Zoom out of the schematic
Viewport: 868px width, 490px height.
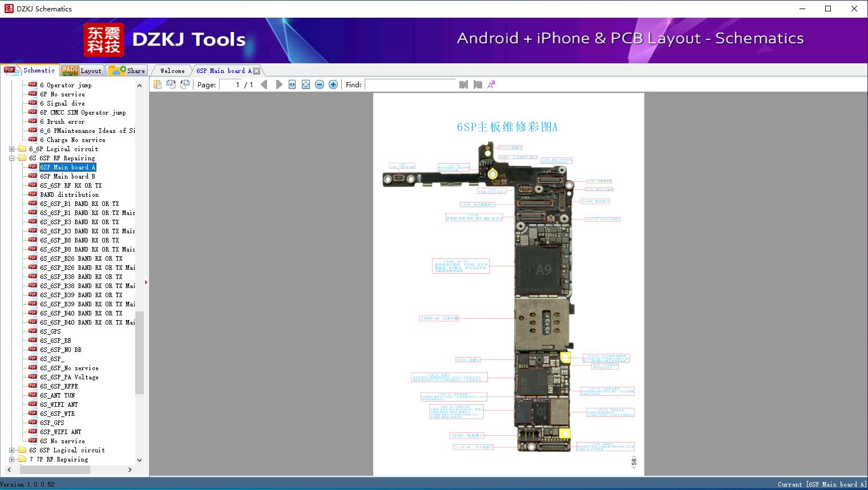click(320, 84)
